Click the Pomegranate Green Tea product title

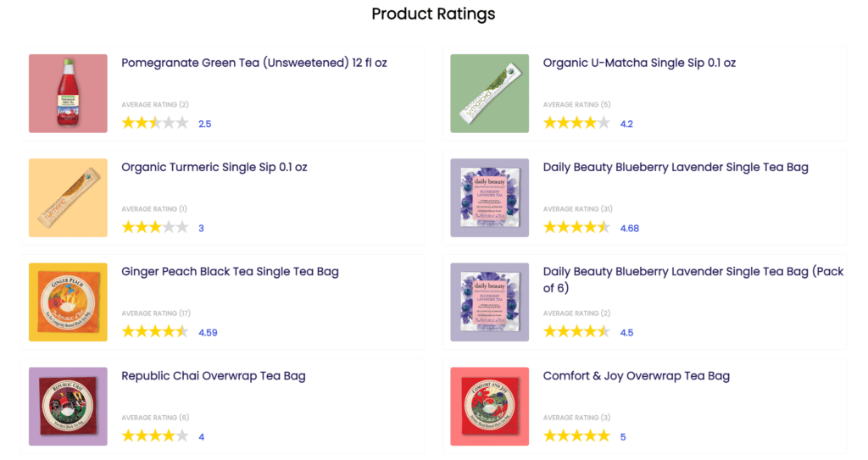pyautogui.click(x=254, y=63)
